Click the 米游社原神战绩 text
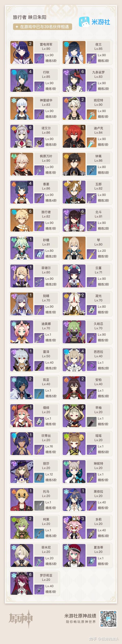122x644 pixels. [80, 615]
